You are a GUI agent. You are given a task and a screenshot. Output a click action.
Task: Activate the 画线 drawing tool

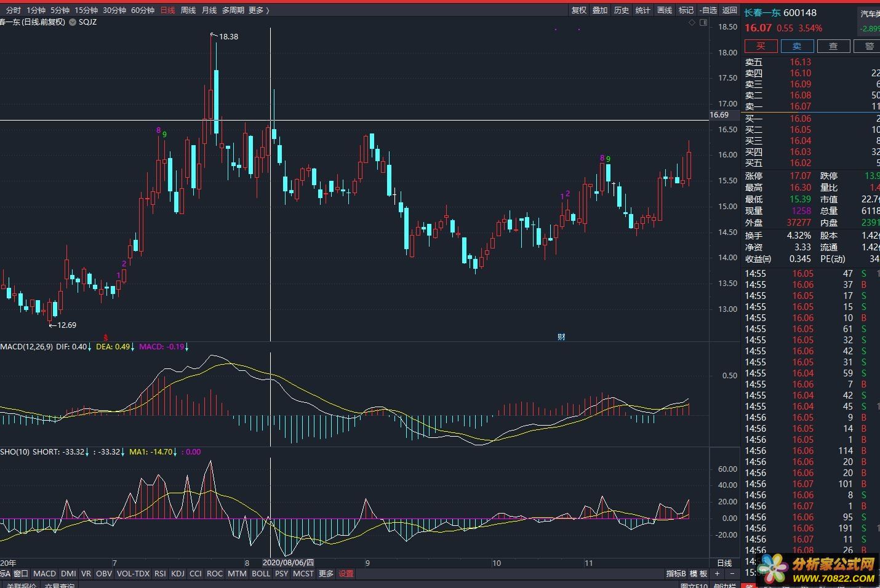pyautogui.click(x=665, y=10)
